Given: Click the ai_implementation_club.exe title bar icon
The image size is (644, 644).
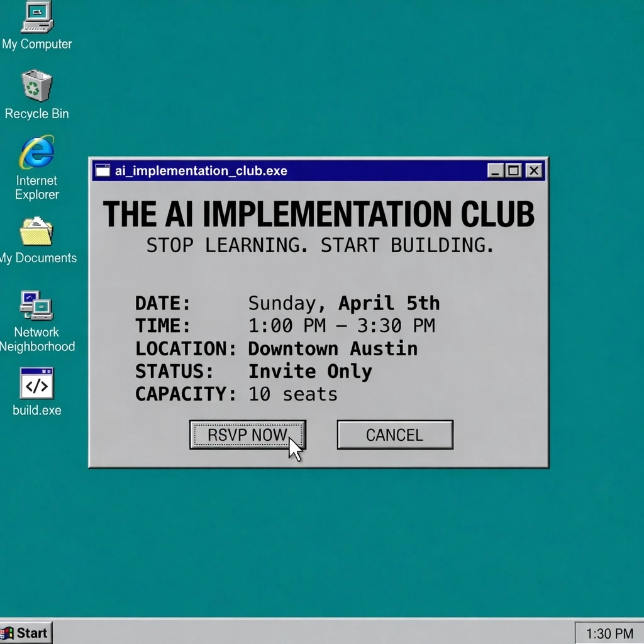Looking at the screenshot, I should click(x=102, y=170).
